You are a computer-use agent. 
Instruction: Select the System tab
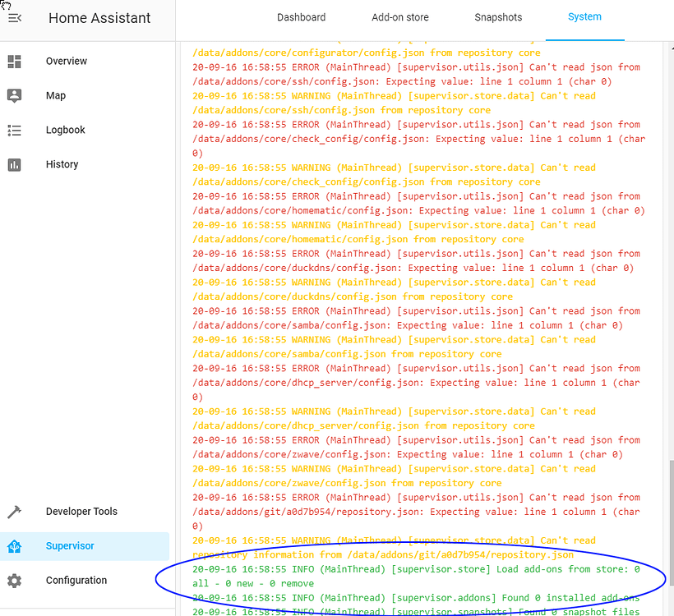click(584, 16)
